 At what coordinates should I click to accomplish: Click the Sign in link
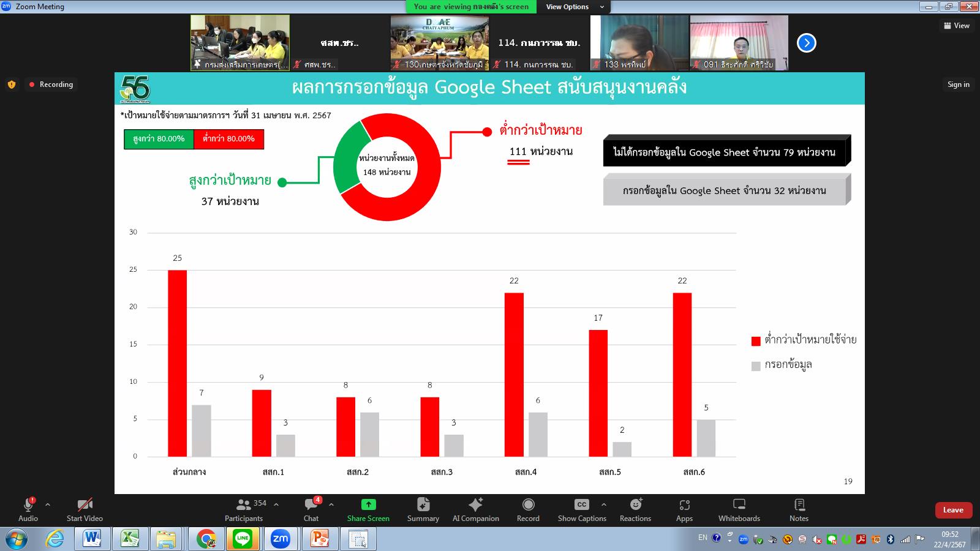click(x=958, y=84)
